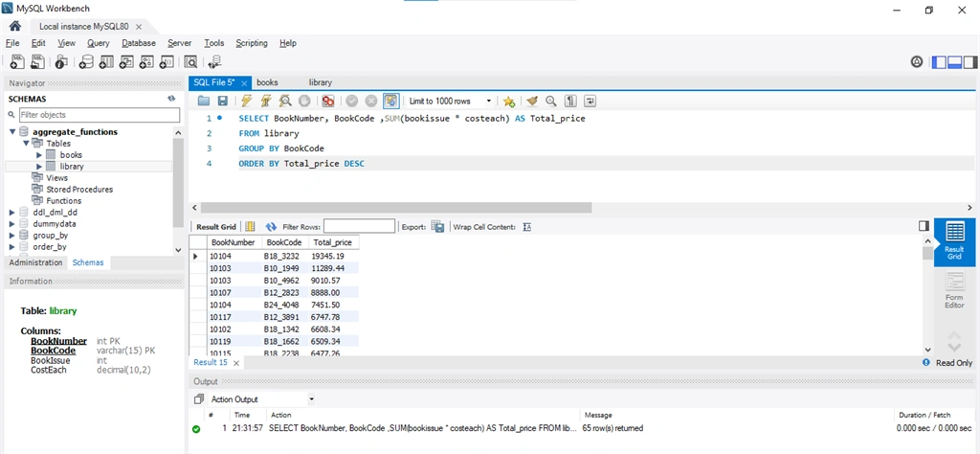The width and height of the screenshot is (980, 454).
Task: Open the Limit to 1000 rows dropdown
Action: (x=450, y=101)
